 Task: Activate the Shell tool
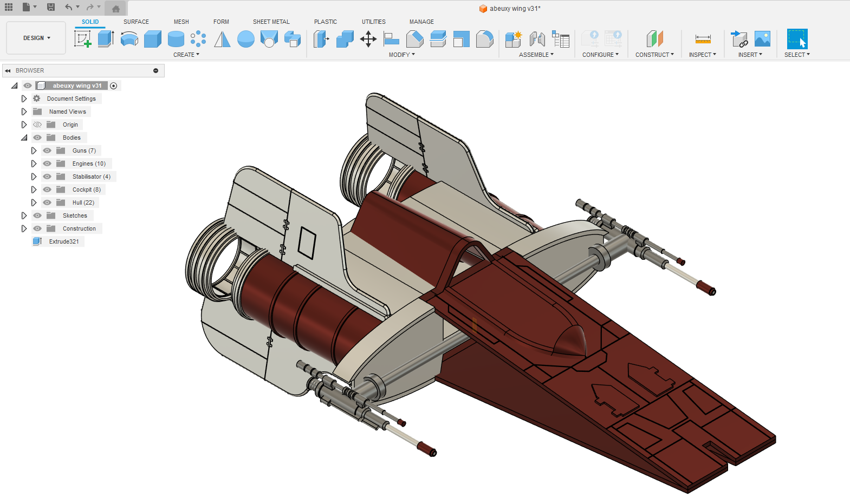click(461, 39)
